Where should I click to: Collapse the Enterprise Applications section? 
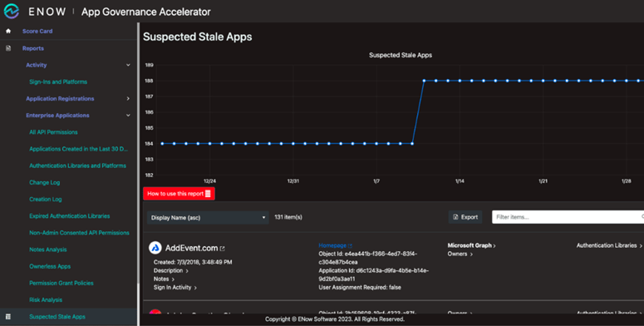pos(128,116)
